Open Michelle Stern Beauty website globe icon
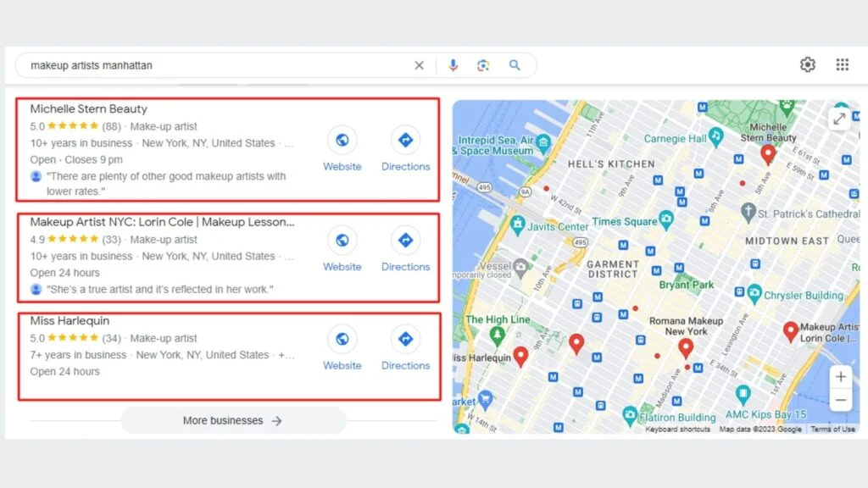 tap(342, 140)
